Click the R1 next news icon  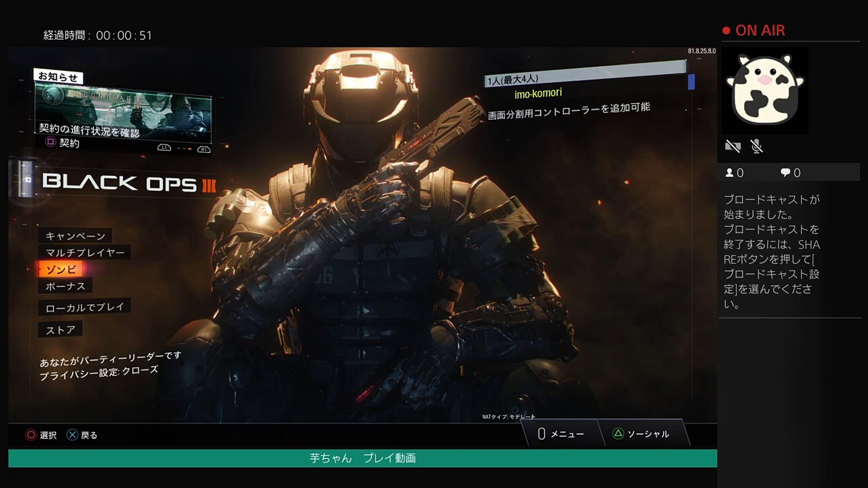pyautogui.click(x=204, y=149)
